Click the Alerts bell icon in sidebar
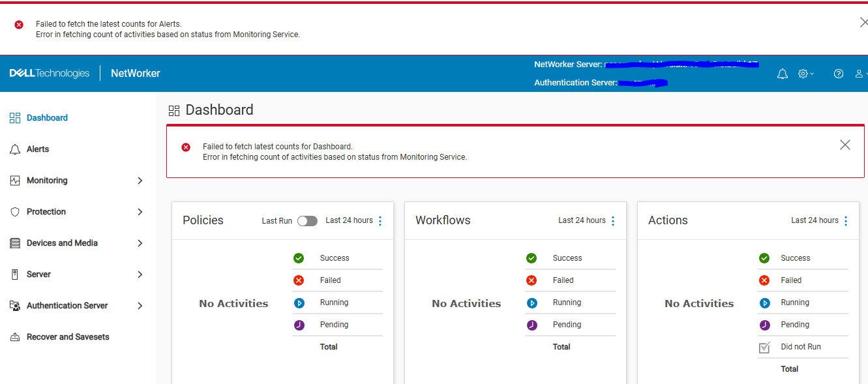The width and height of the screenshot is (868, 384). 15,149
